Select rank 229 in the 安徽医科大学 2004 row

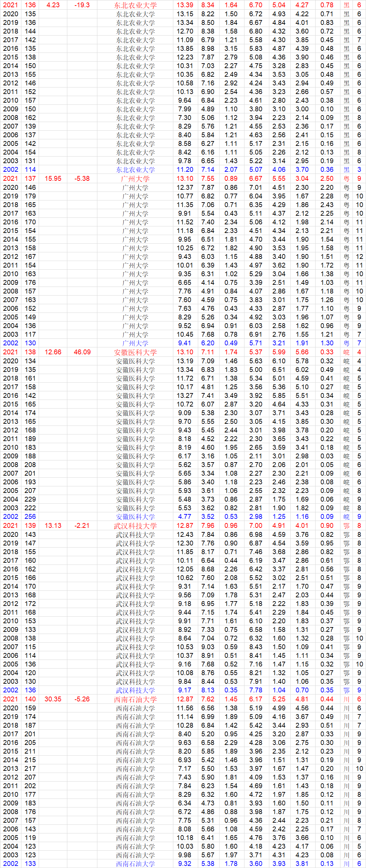(30, 500)
